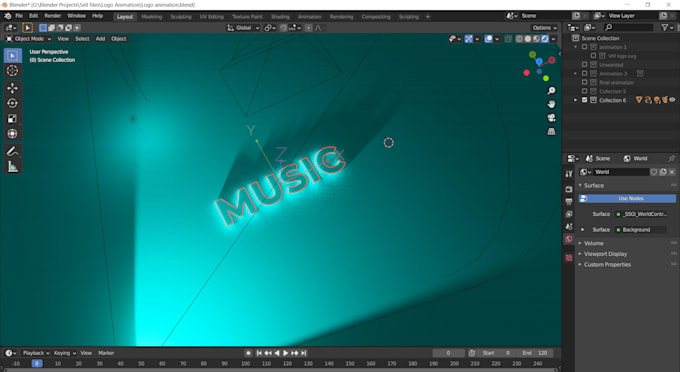The height and width of the screenshot is (372, 680).
Task: Open the Options dropdown
Action: pos(545,28)
